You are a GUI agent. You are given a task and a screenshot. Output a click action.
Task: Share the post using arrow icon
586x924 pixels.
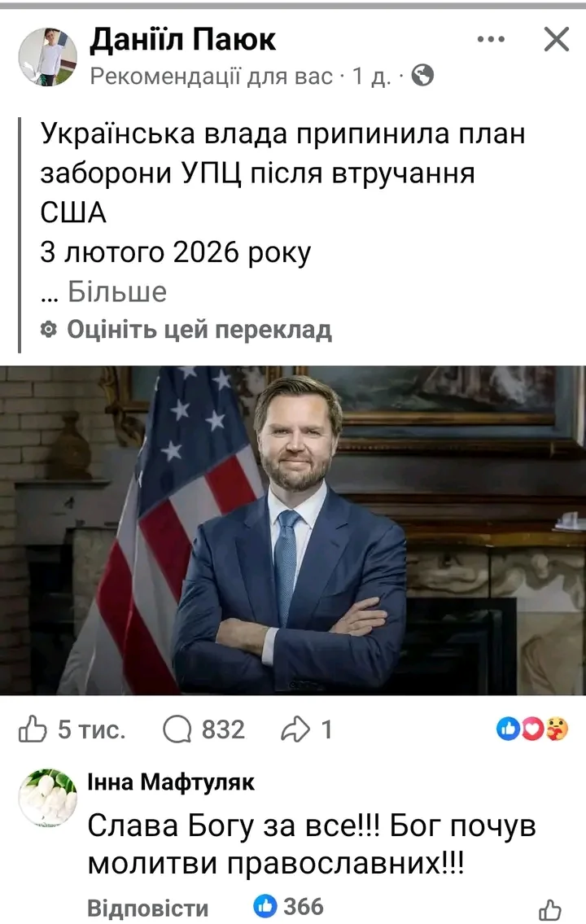pos(295,729)
